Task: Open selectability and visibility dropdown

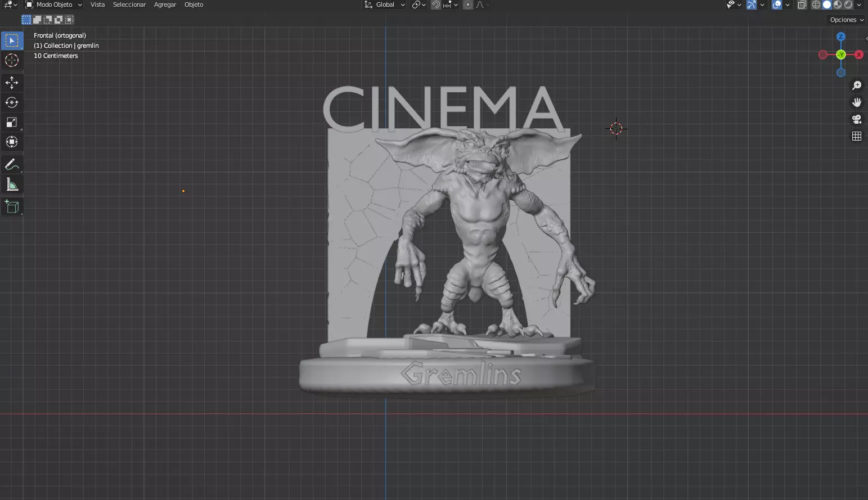Action: point(734,4)
